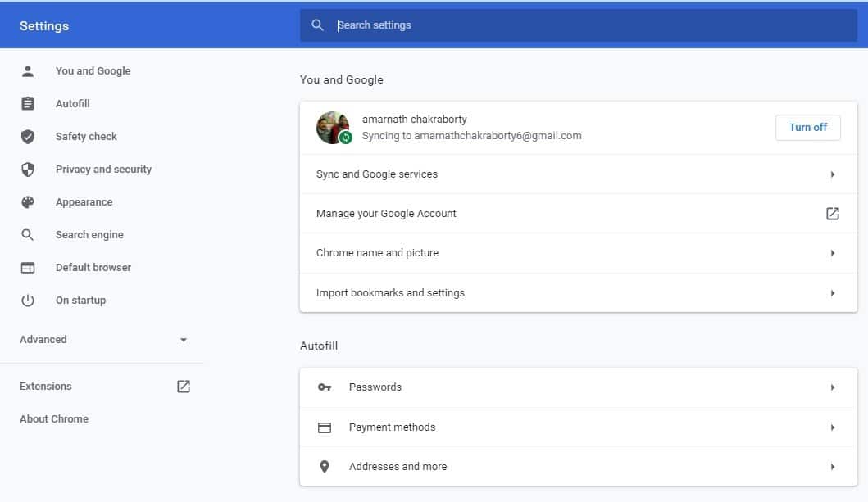Screen dimensions: 868x502
Task: Open Search engine settings
Action: coord(89,235)
